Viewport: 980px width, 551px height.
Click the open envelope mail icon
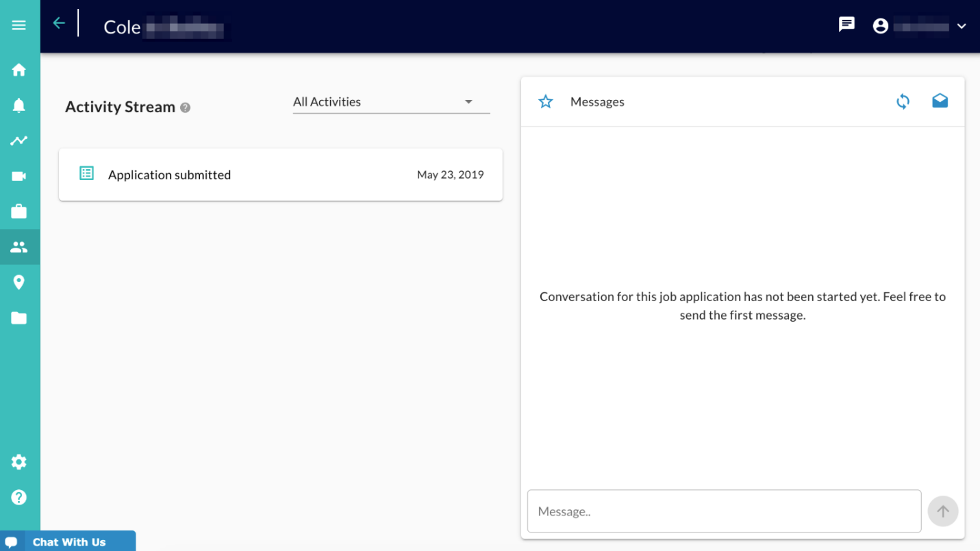pos(940,101)
